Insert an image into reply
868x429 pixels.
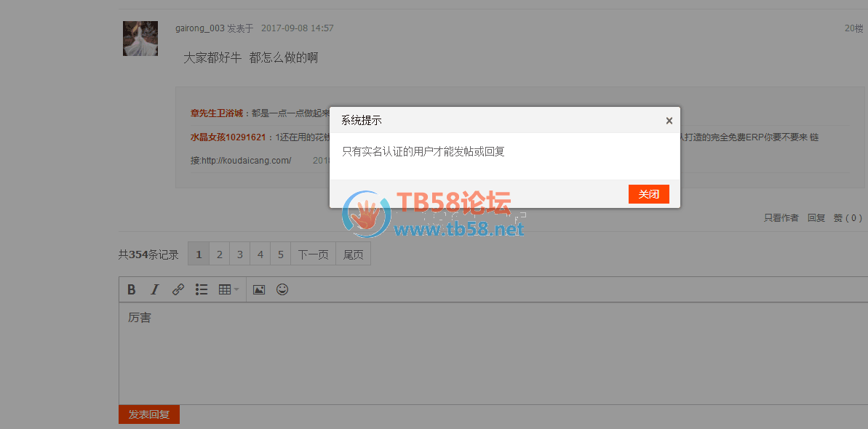[x=259, y=289]
